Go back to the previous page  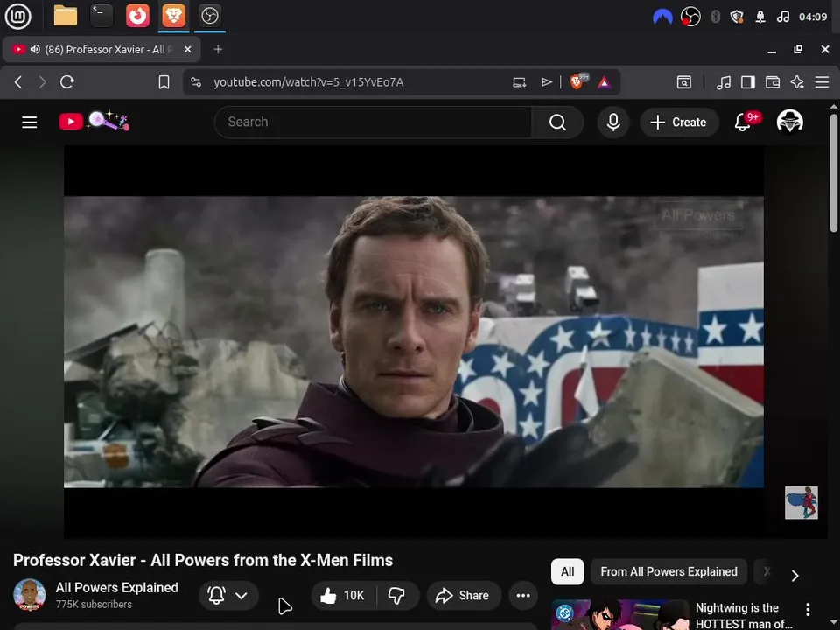[18, 82]
